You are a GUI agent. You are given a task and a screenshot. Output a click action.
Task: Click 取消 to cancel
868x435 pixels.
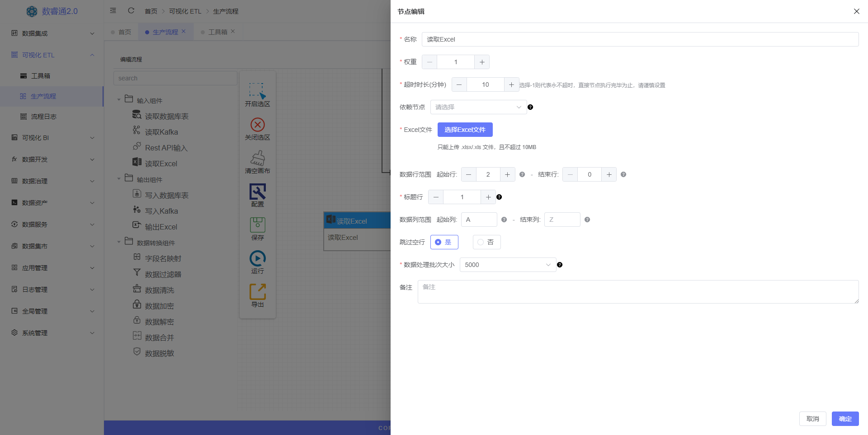(x=812, y=419)
